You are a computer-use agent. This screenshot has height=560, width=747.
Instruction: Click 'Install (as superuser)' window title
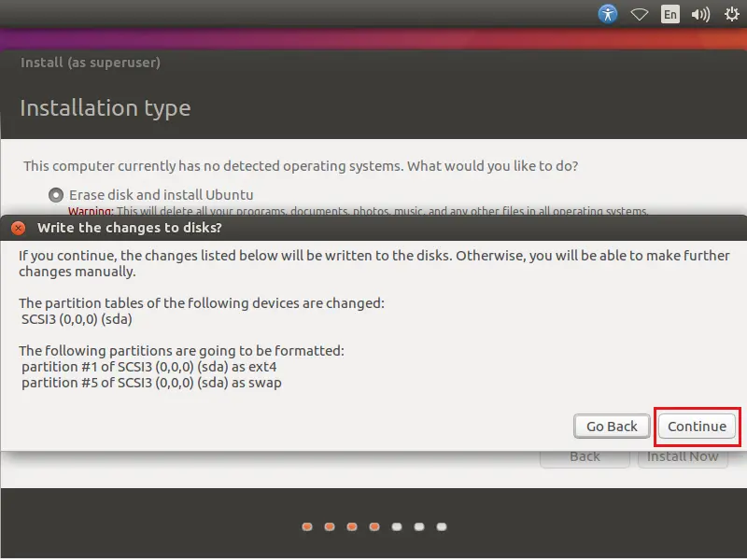click(x=91, y=63)
